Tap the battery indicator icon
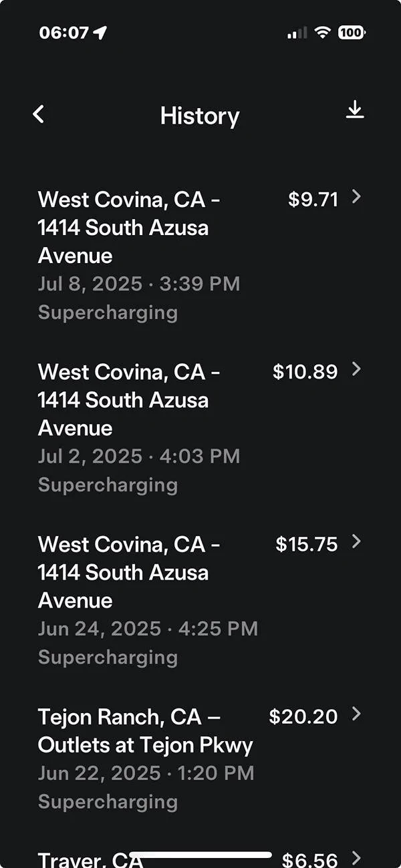401x868 pixels. [352, 33]
